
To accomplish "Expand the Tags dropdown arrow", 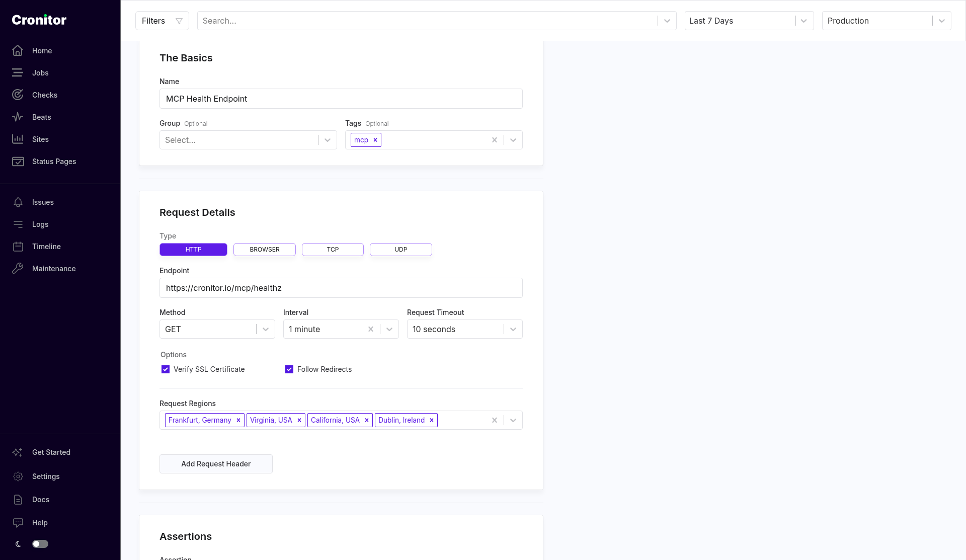I will point(513,140).
